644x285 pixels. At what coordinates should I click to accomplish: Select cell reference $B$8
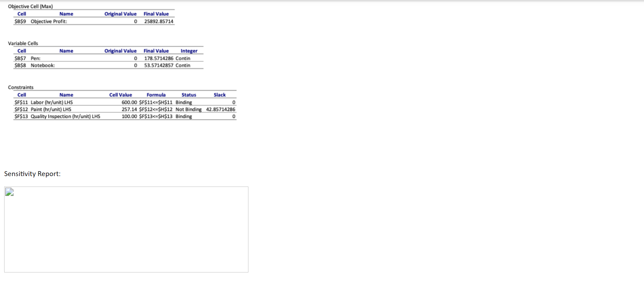20,65
